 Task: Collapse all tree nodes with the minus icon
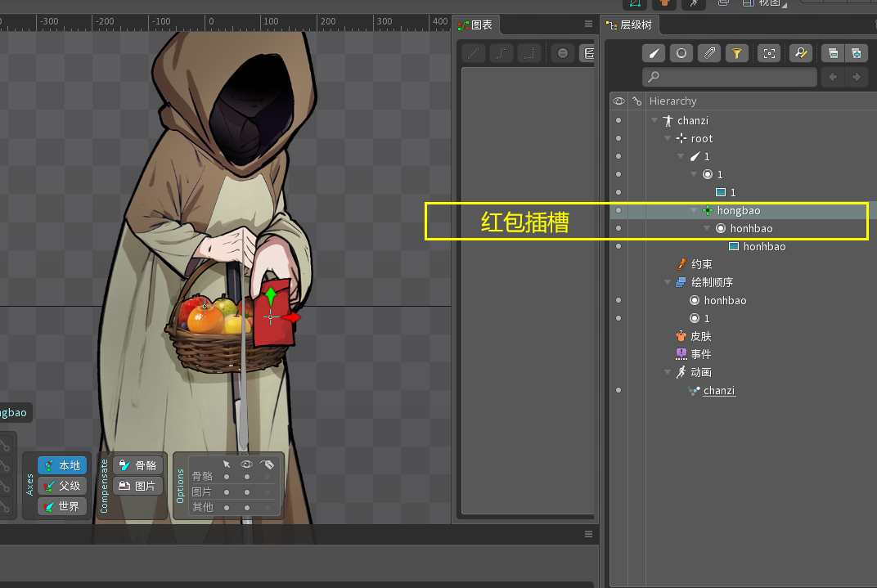833,53
